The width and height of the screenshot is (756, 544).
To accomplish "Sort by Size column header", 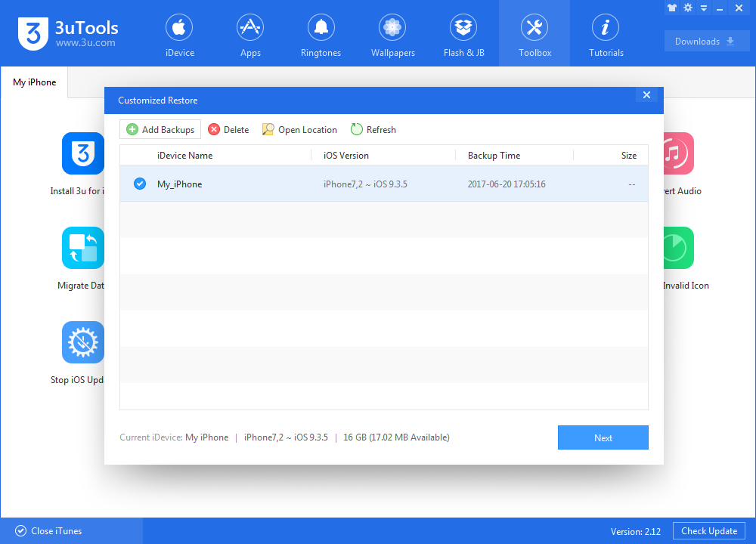I will (x=629, y=156).
